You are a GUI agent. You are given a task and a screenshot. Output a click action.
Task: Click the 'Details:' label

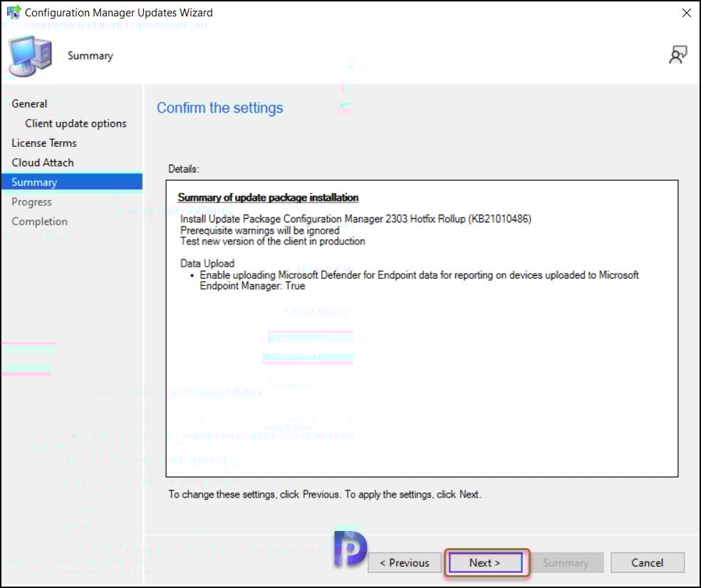click(184, 169)
